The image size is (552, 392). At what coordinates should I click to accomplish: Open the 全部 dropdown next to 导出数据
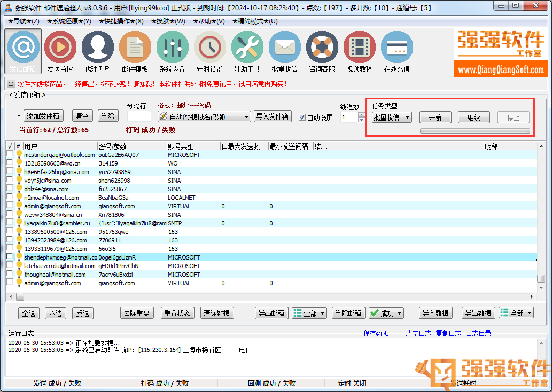pos(516,312)
